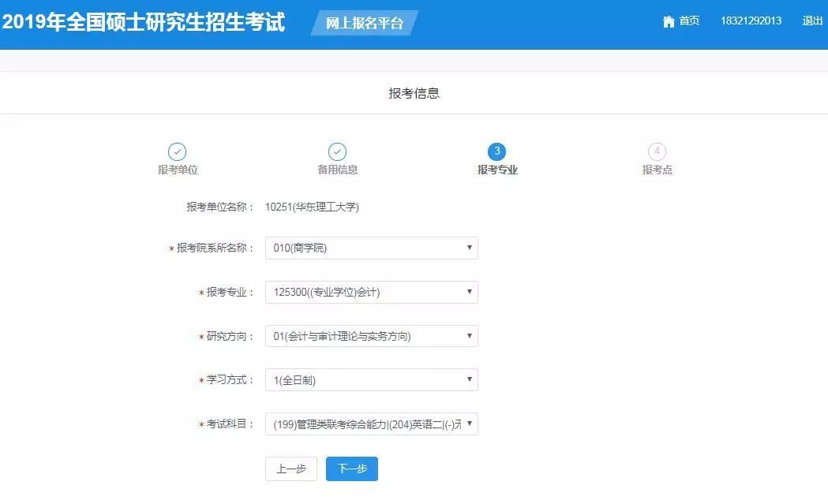Open the account 18321292013 link

point(751,21)
